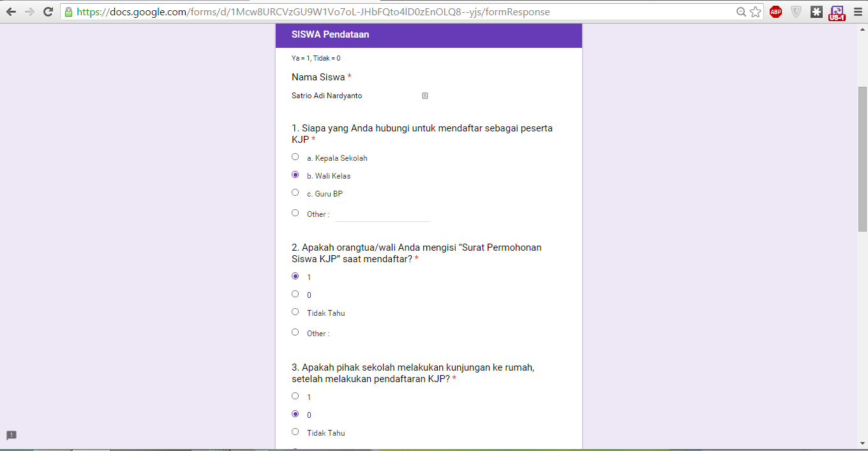
Task: Select radio option c. Guru BP
Action: pyautogui.click(x=295, y=193)
